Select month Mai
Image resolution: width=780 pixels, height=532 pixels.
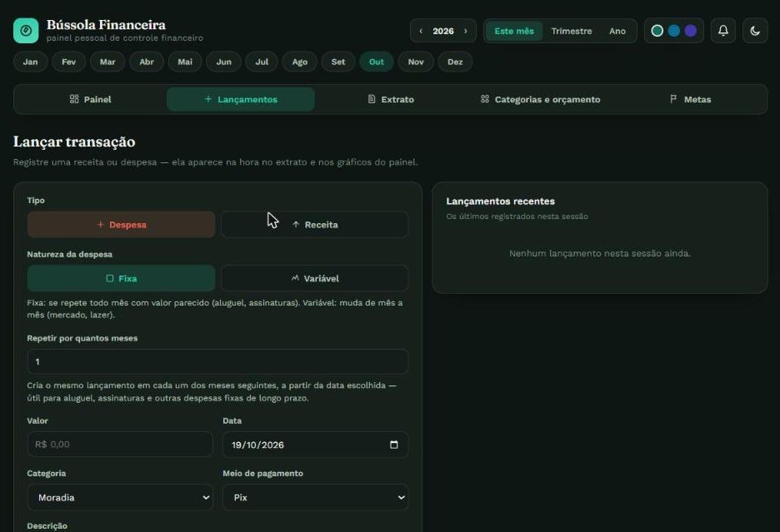(185, 62)
